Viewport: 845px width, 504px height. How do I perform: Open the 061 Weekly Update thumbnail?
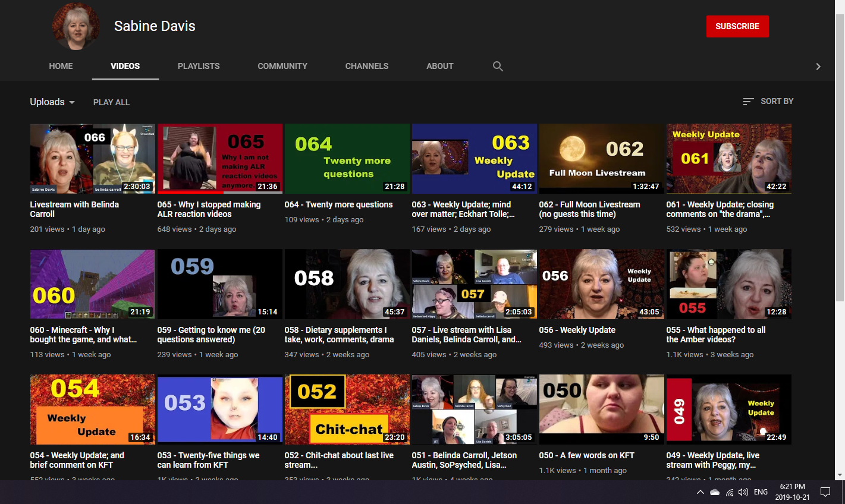click(x=728, y=159)
